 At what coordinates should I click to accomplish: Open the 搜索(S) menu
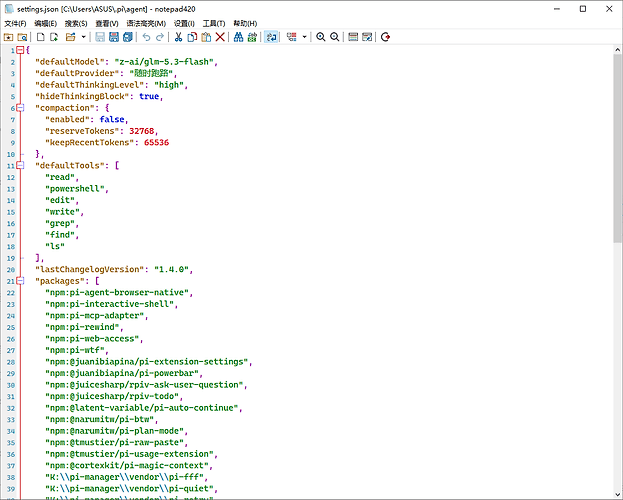pos(76,23)
